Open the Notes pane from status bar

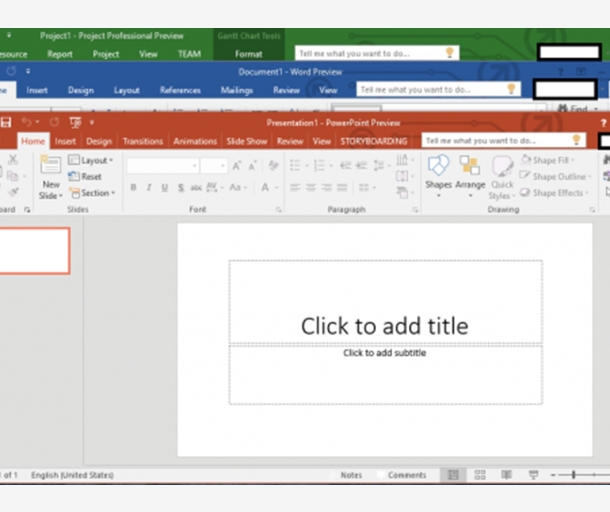(x=351, y=475)
